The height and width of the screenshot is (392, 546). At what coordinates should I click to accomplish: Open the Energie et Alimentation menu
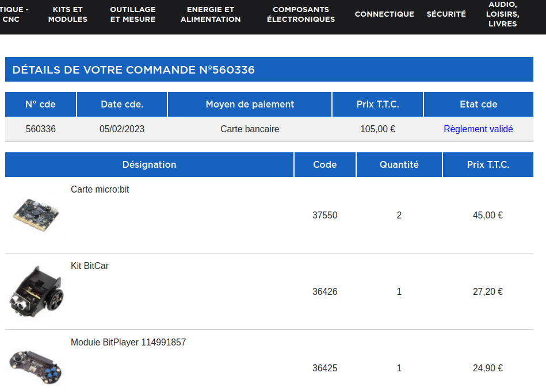(x=211, y=14)
